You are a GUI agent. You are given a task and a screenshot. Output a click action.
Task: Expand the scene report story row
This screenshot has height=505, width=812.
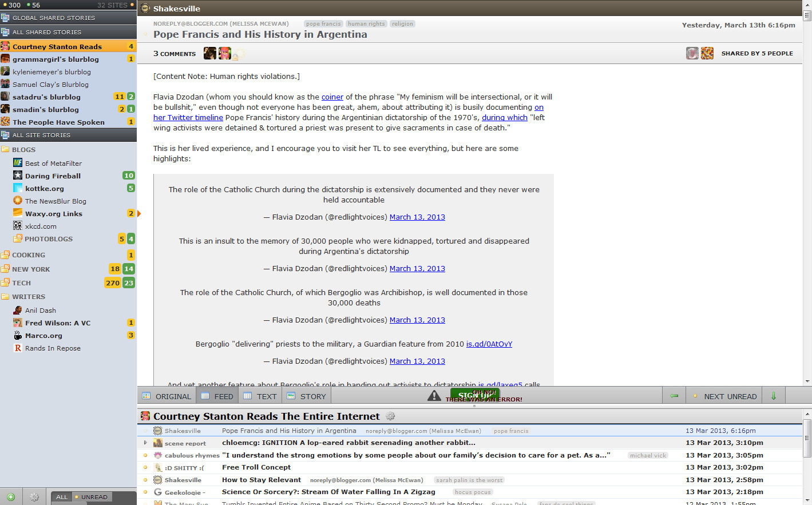pyautogui.click(x=145, y=443)
